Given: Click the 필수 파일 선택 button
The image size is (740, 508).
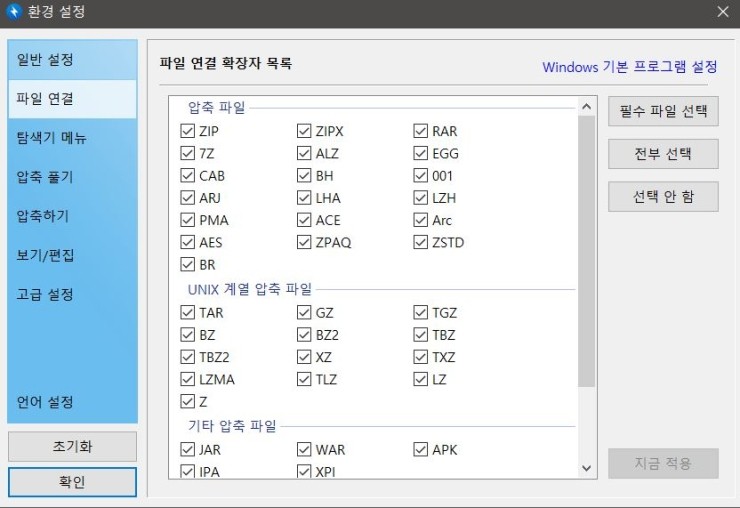Looking at the screenshot, I should pos(663,111).
